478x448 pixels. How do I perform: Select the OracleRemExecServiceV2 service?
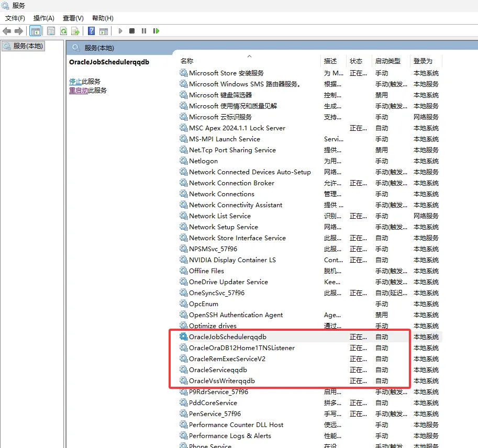309,359
